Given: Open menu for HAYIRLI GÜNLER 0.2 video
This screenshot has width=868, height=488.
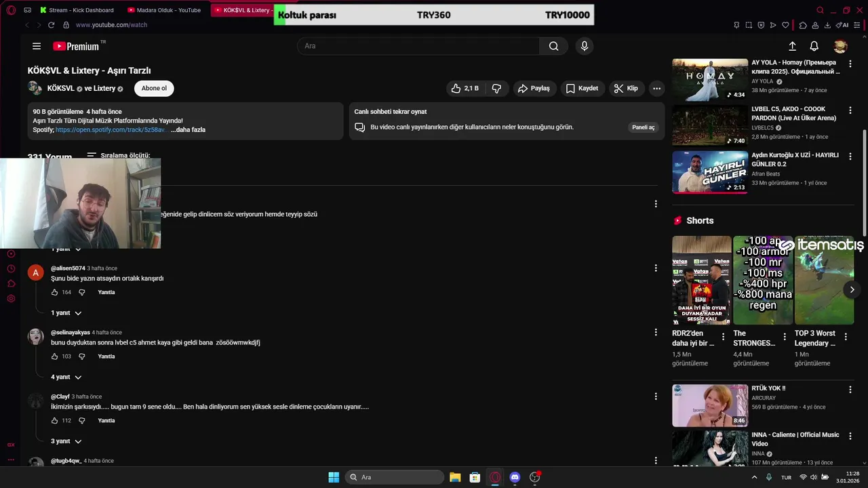Looking at the screenshot, I should (x=850, y=157).
